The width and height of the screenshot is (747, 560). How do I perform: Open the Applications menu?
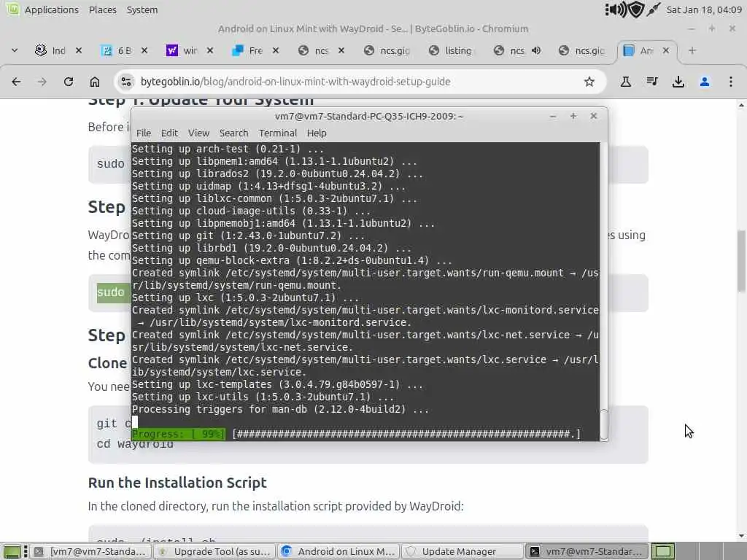[x=52, y=9]
